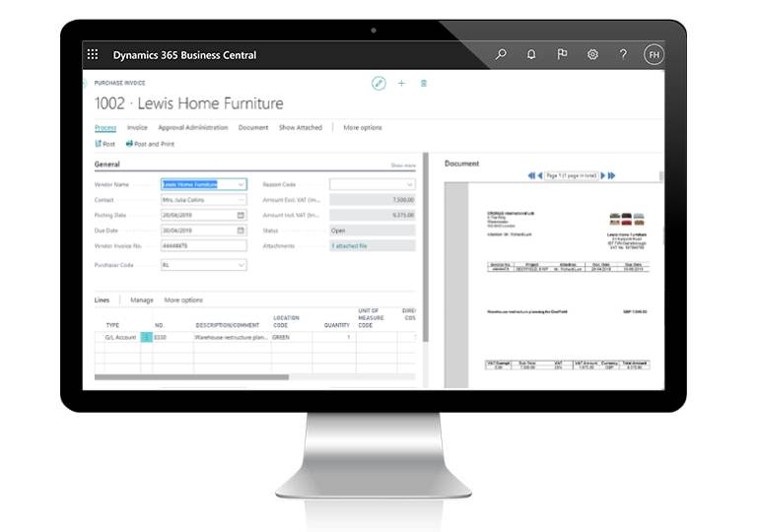Image resolution: width=759 pixels, height=532 pixels.
Task: Delete invoice with trash icon
Action: click(424, 84)
